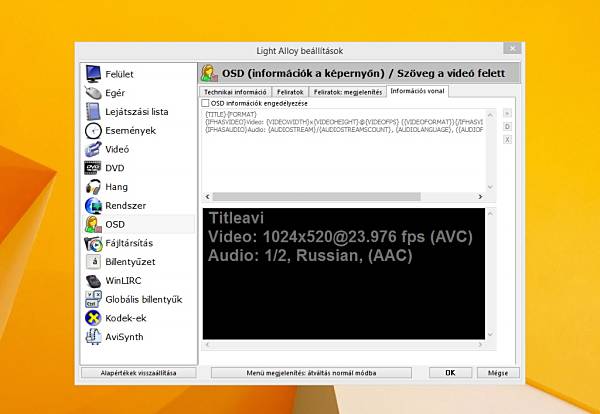Viewport: 600px width, 414px height.
Task: Click the horizontal scrollbar right arrow of template box
Action: point(480,197)
